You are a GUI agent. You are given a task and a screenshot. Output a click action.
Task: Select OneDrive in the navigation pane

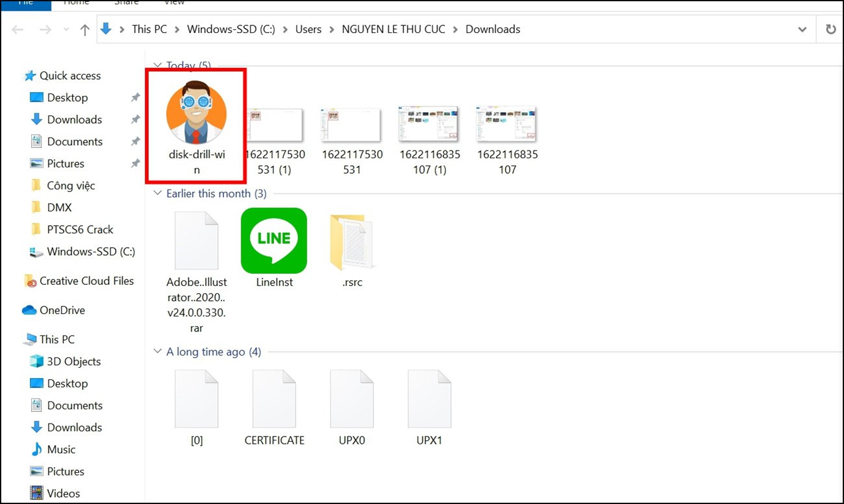[62, 310]
